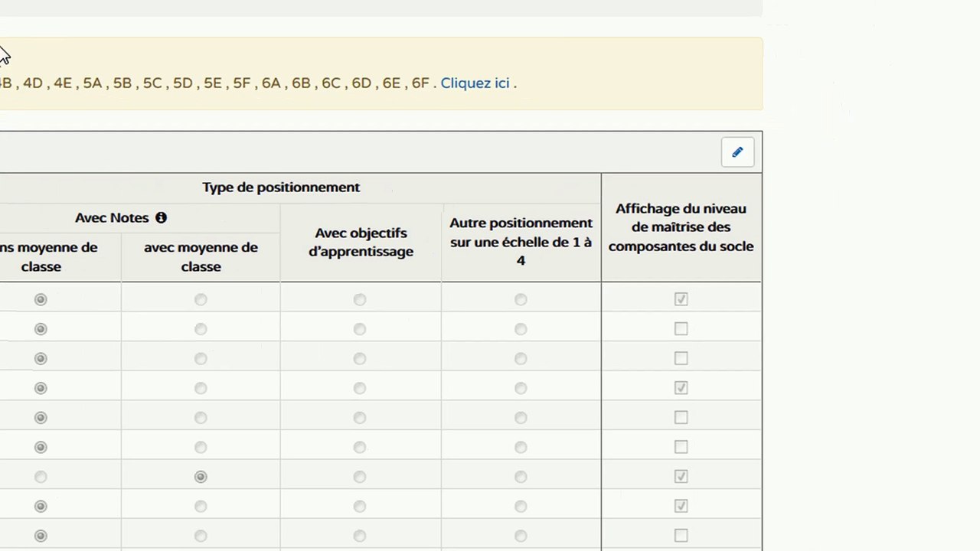Image resolution: width=980 pixels, height=551 pixels.
Task: Uncheck the socle display checkbox in fourth row
Action: (x=681, y=388)
